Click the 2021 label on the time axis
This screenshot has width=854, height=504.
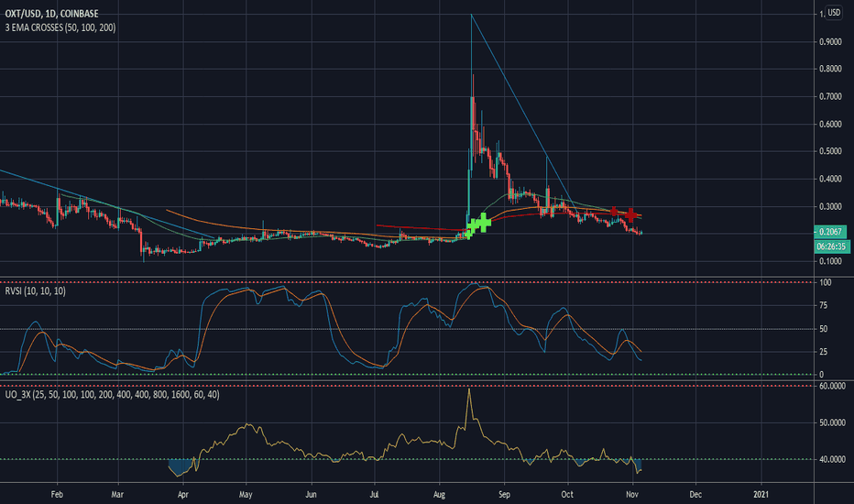point(761,495)
